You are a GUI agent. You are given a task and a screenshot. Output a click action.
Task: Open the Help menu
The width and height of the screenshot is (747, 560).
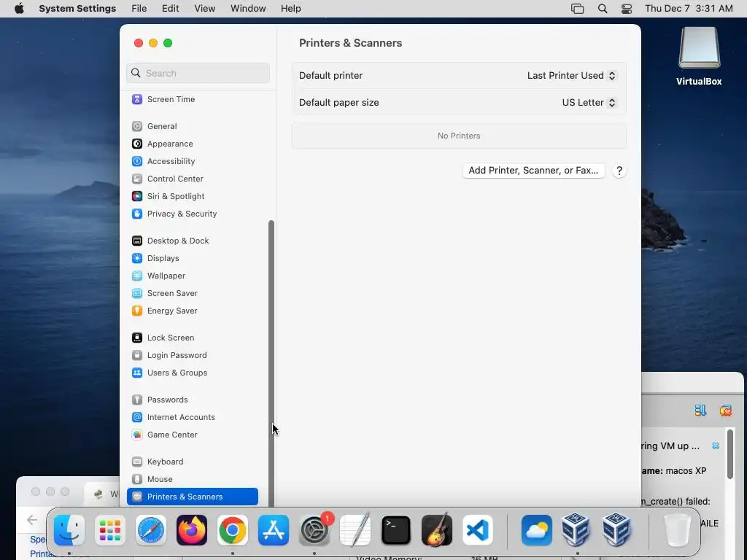pos(290,9)
